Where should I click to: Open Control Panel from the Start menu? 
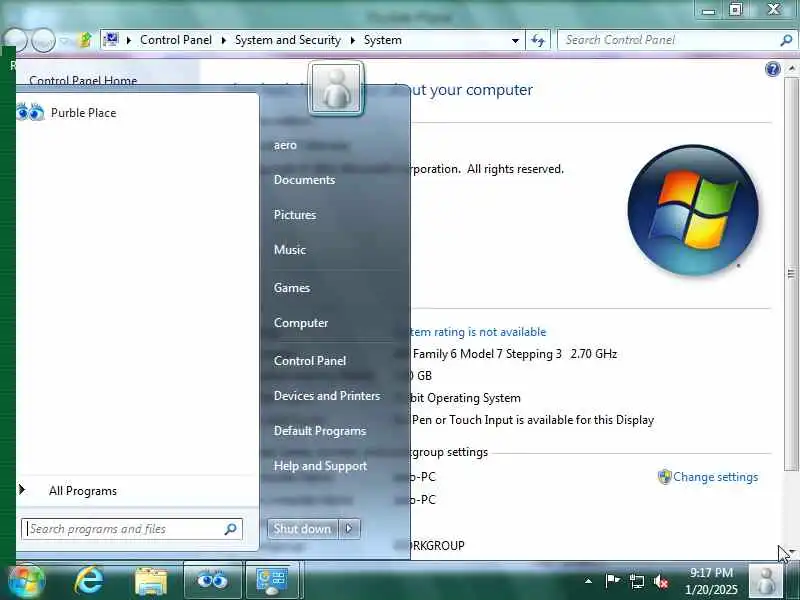point(310,361)
